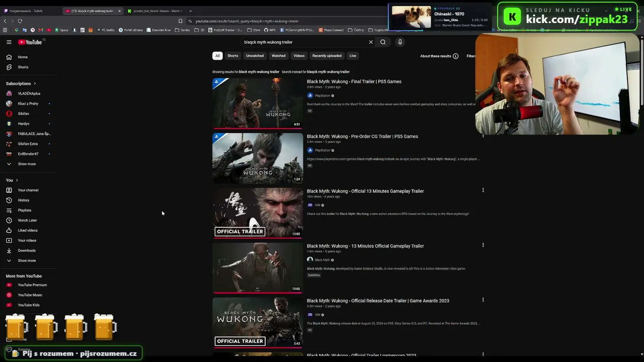
Task: Open Black Myth: Wukong - Final Trailer title
Action: (x=354, y=81)
